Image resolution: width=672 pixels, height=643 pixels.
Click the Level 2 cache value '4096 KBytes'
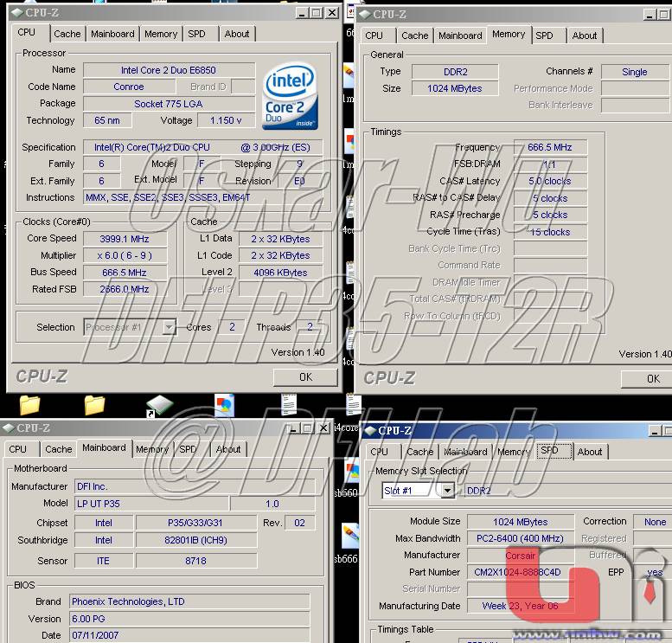click(281, 273)
